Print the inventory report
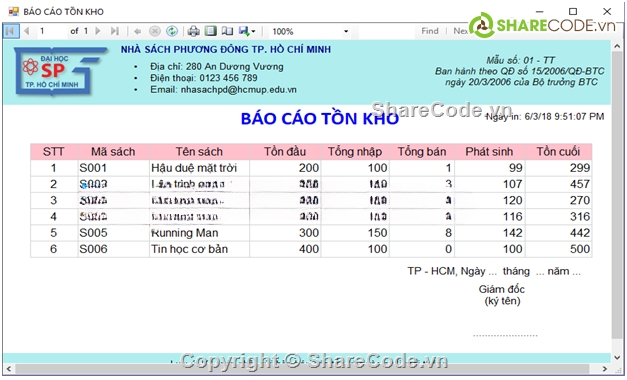 pyautogui.click(x=194, y=31)
